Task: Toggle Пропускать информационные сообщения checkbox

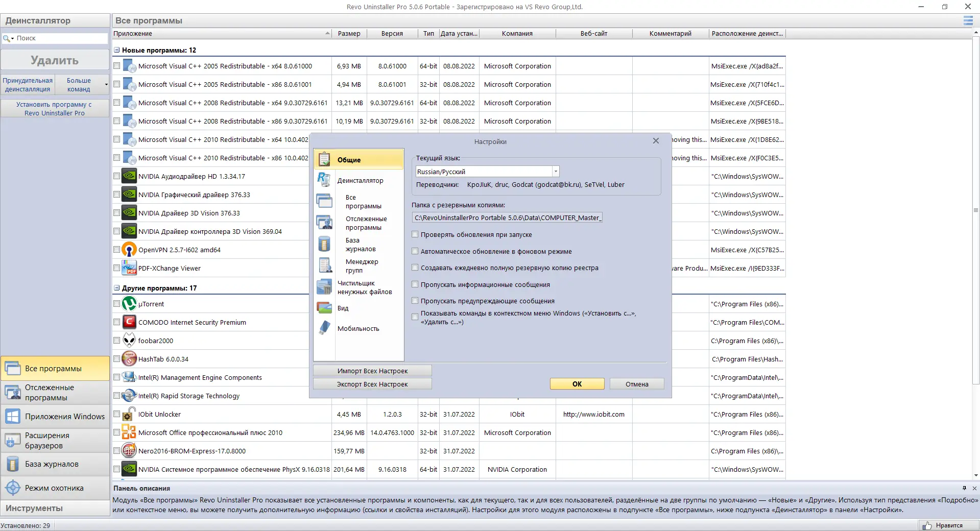Action: (x=415, y=284)
